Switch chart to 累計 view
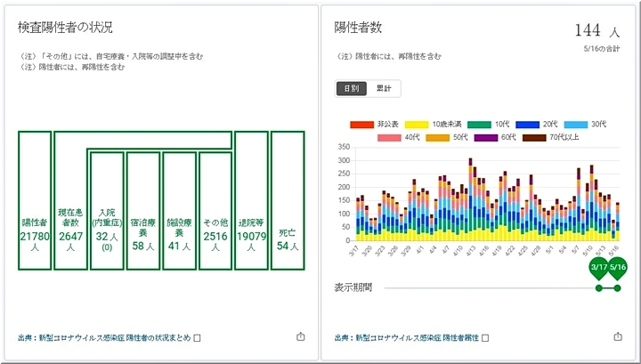The height and width of the screenshot is (364, 641). point(385,88)
